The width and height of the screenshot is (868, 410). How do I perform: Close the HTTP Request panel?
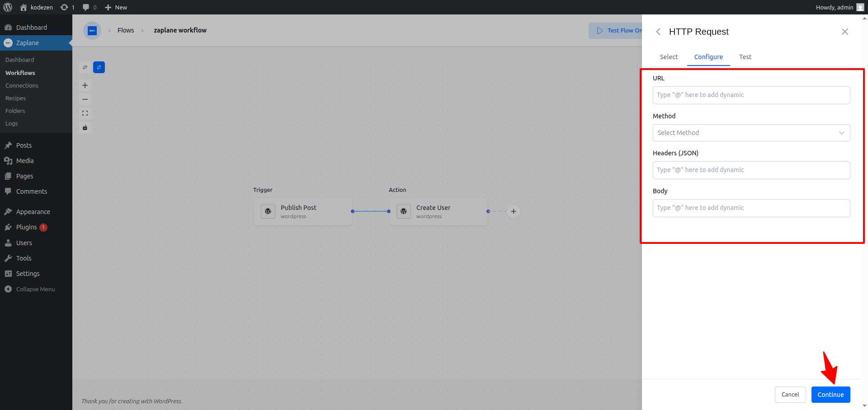pyautogui.click(x=845, y=32)
